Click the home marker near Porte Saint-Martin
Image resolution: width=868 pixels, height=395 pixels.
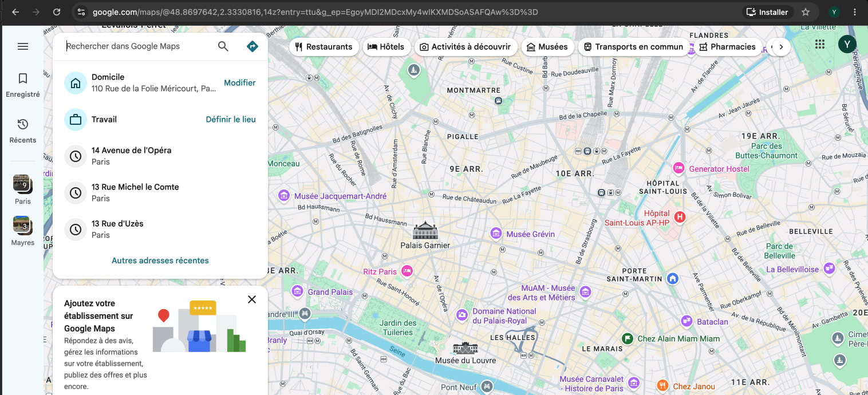click(x=673, y=279)
